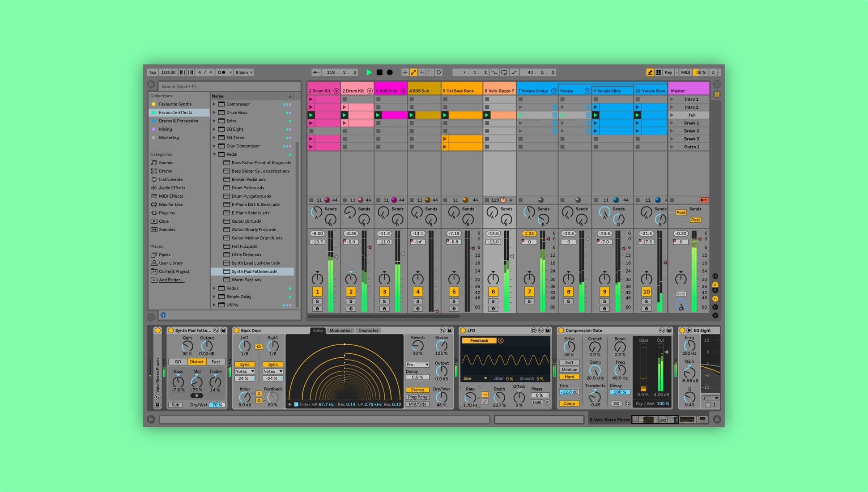Screen dimensions: 868x492
Task: Select Warm Fuzz.adv preset
Action: [x=247, y=280]
